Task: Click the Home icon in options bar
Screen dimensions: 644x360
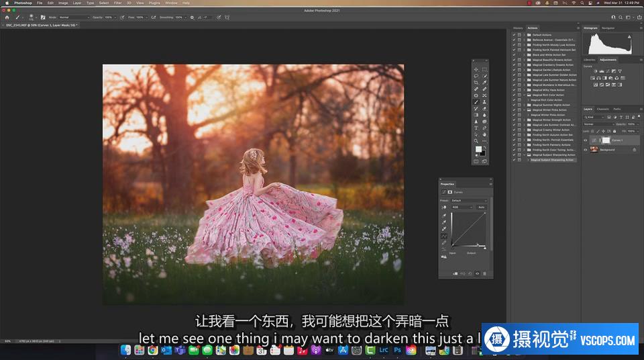Action: point(7,17)
